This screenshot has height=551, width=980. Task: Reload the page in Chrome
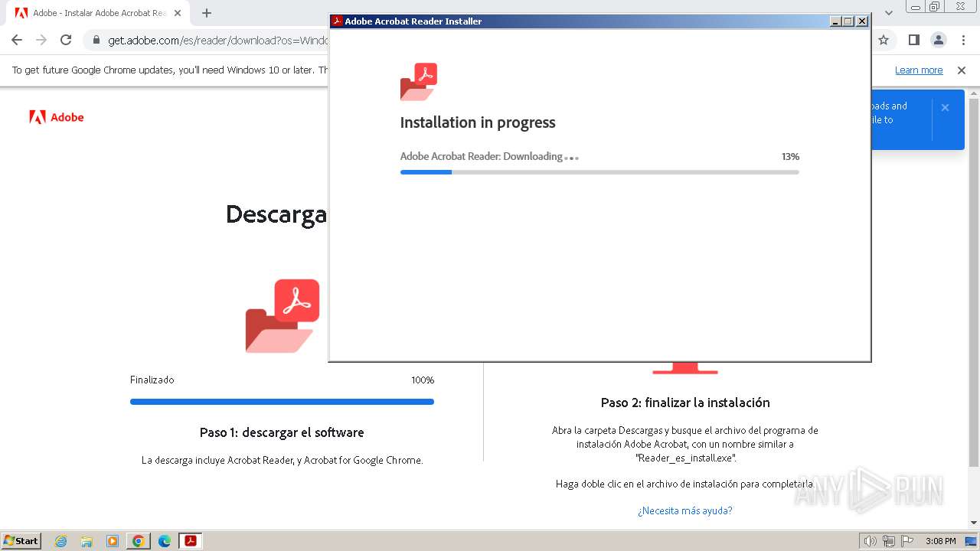coord(66,40)
